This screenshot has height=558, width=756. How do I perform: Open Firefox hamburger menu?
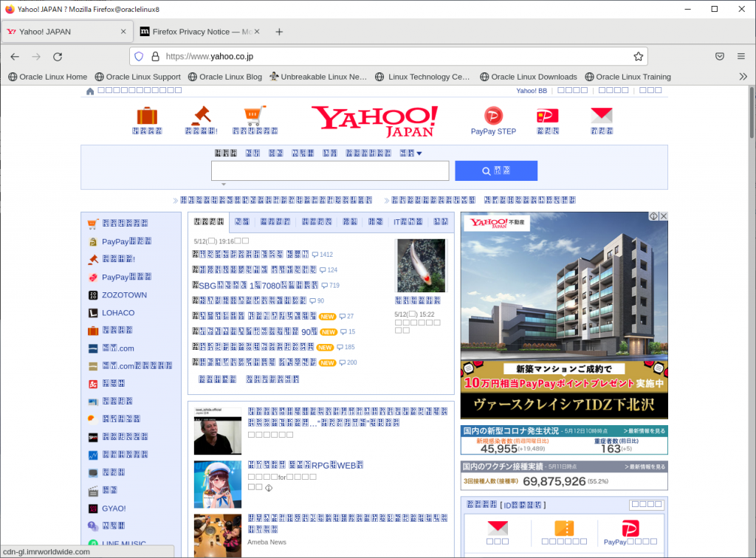pyautogui.click(x=741, y=56)
